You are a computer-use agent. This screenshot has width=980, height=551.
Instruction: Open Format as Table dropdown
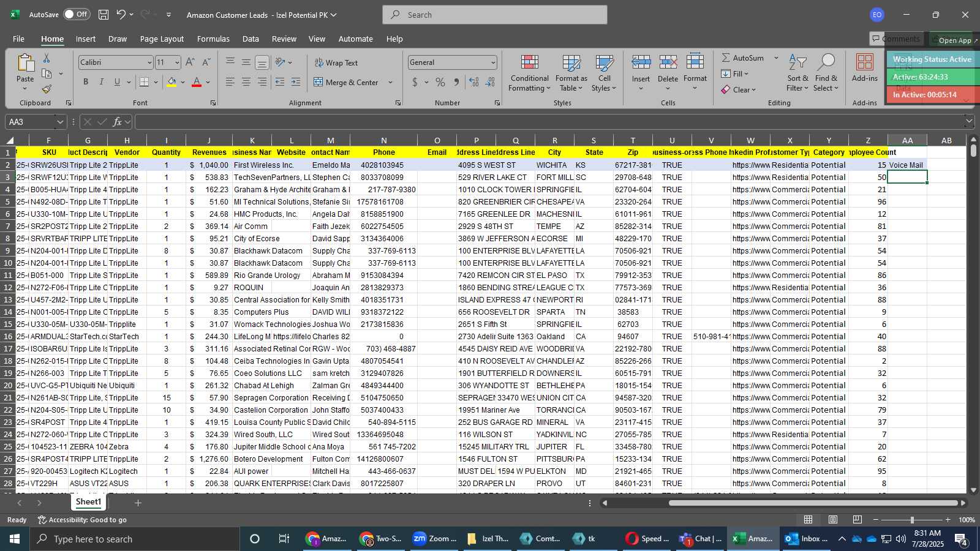(x=571, y=73)
